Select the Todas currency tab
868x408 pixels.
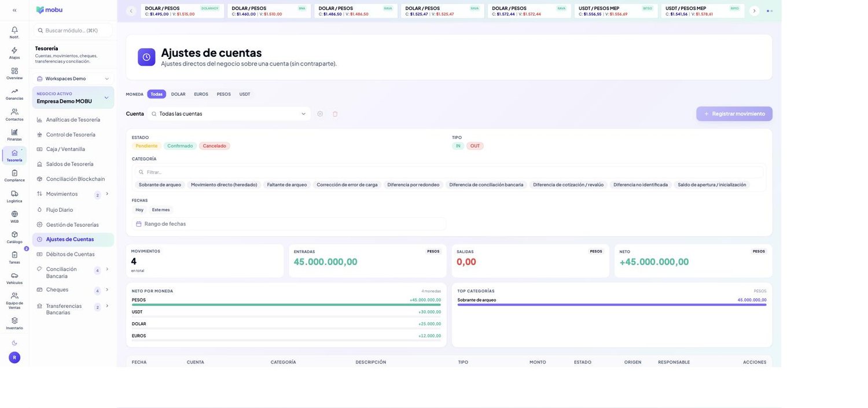(x=157, y=94)
